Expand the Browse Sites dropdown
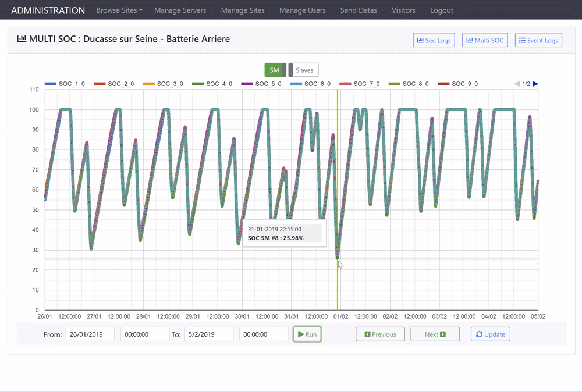The width and height of the screenshot is (582, 392). click(119, 10)
